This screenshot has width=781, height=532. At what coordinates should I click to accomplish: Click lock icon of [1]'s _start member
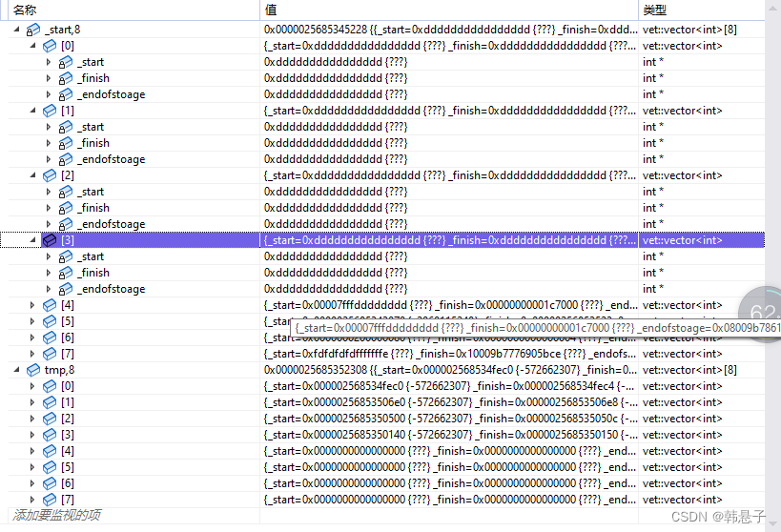(x=65, y=127)
